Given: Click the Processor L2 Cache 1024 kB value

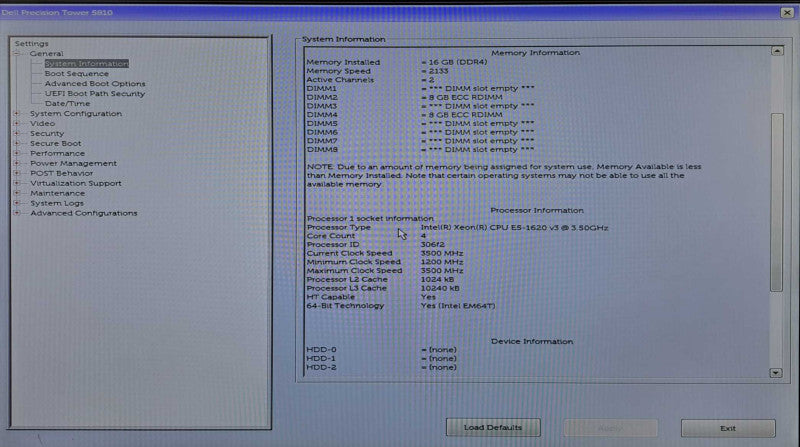Looking at the screenshot, I should [x=437, y=280].
